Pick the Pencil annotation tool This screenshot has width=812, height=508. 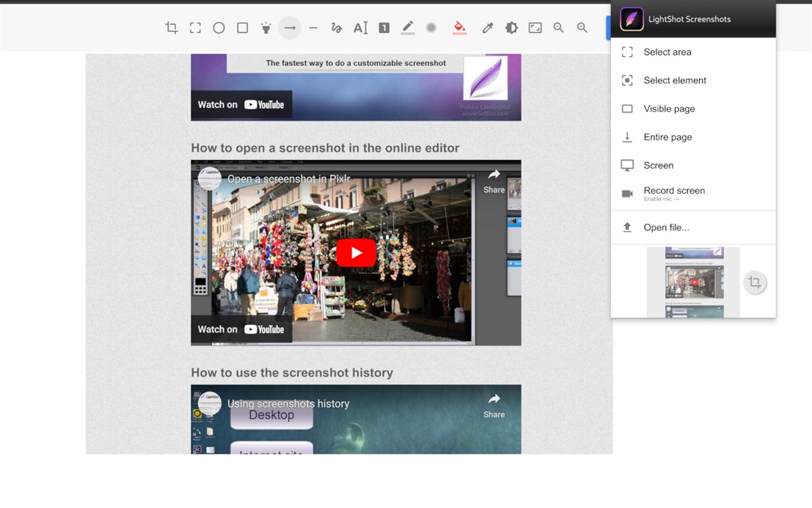coord(407,28)
